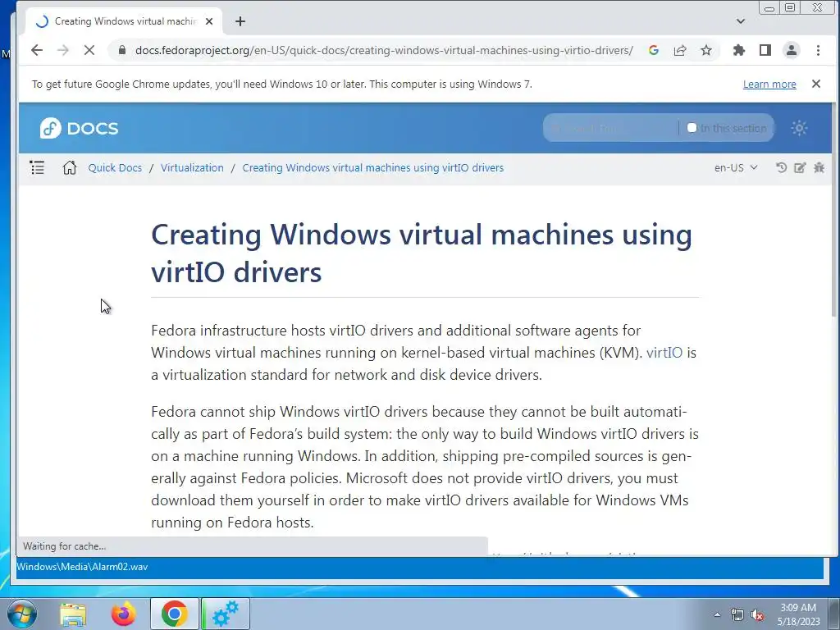
Task: Open the Chrome profile menu
Action: pyautogui.click(x=792, y=50)
